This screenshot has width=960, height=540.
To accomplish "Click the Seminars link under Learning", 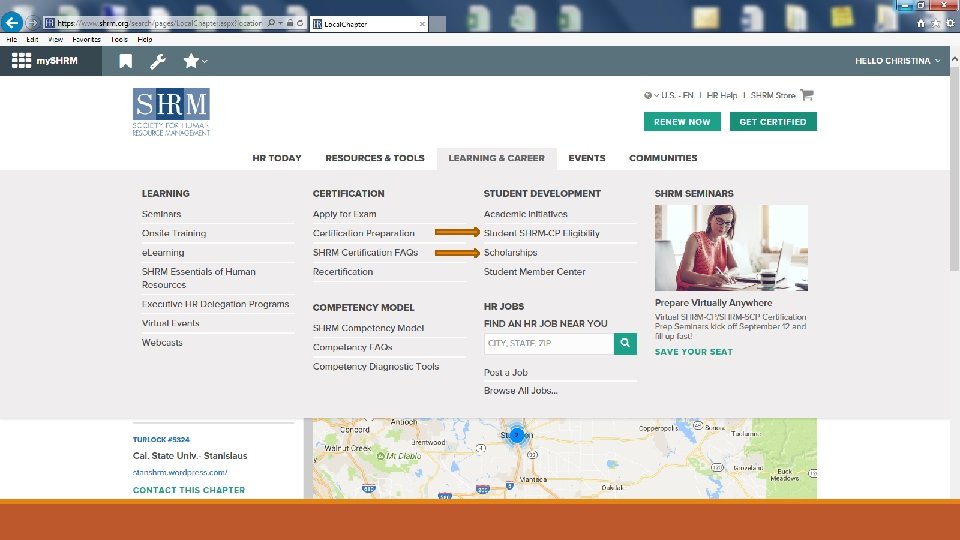I will (162, 214).
